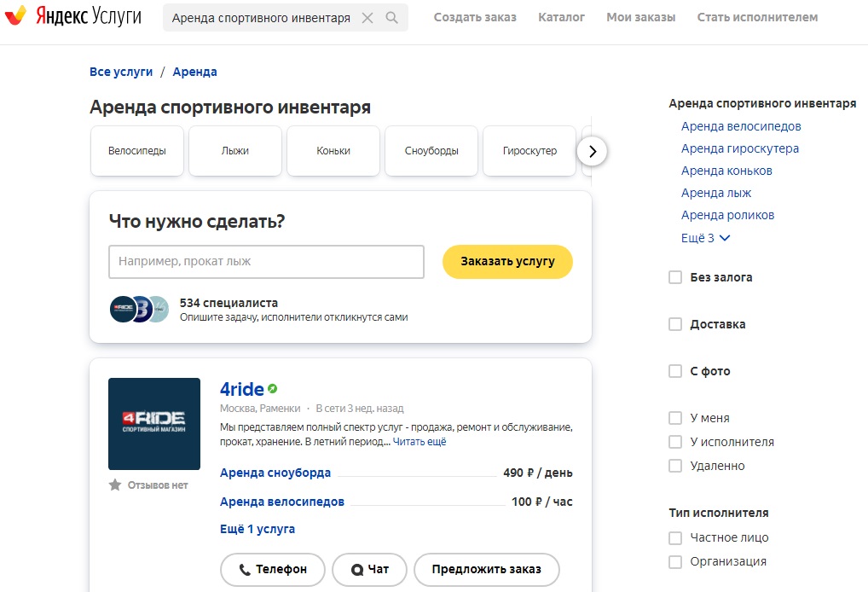Viewport: 868px width, 592px height.
Task: Select the Сноуборды category chip
Action: 431,151
